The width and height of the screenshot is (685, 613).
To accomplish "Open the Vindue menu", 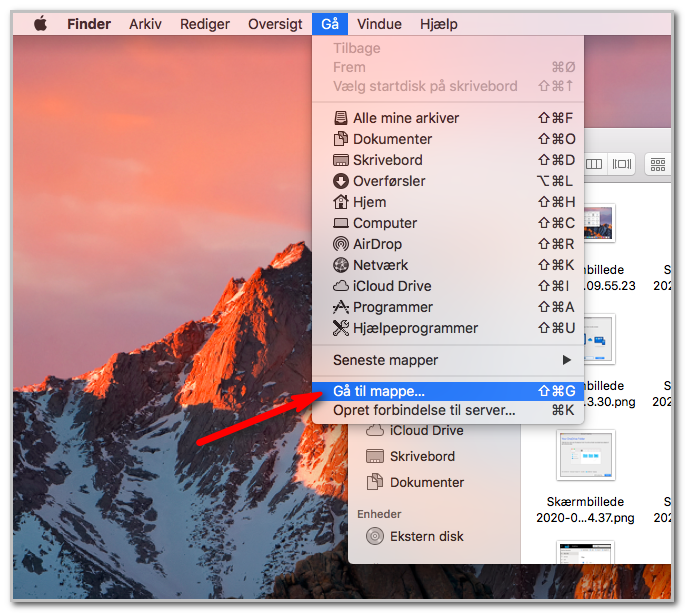I will 379,24.
